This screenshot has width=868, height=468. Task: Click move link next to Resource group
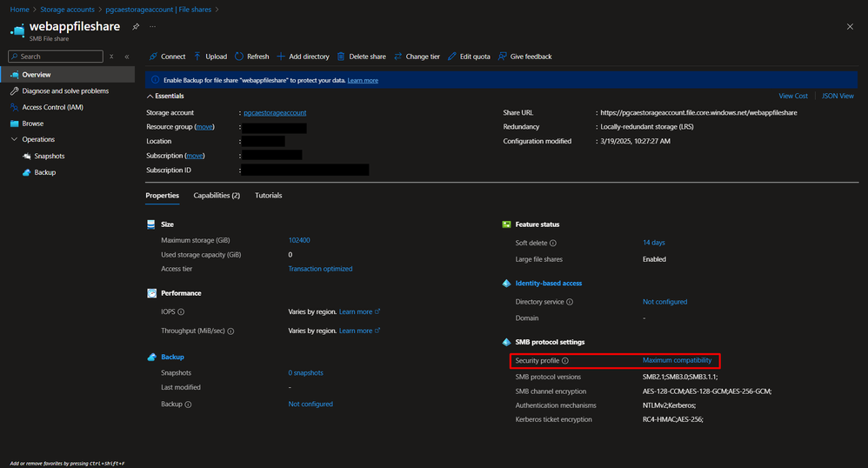[x=204, y=127]
